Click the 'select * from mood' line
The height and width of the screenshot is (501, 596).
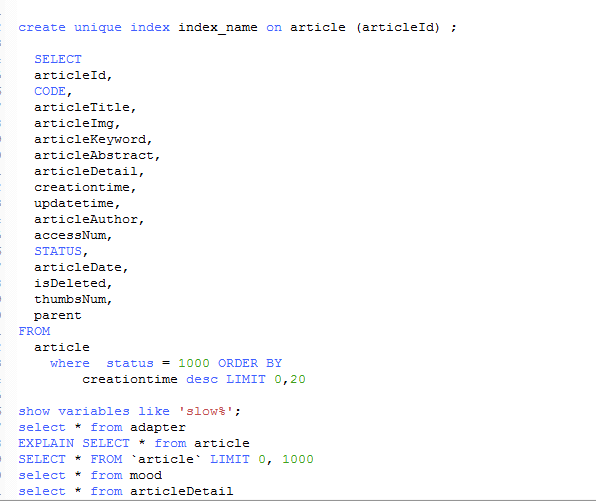tap(90, 475)
